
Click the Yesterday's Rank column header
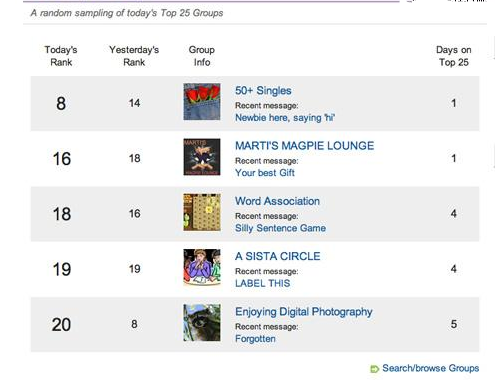134,56
